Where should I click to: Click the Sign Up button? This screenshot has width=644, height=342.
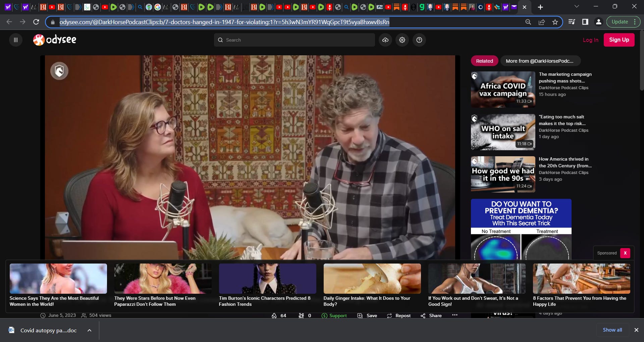click(619, 40)
